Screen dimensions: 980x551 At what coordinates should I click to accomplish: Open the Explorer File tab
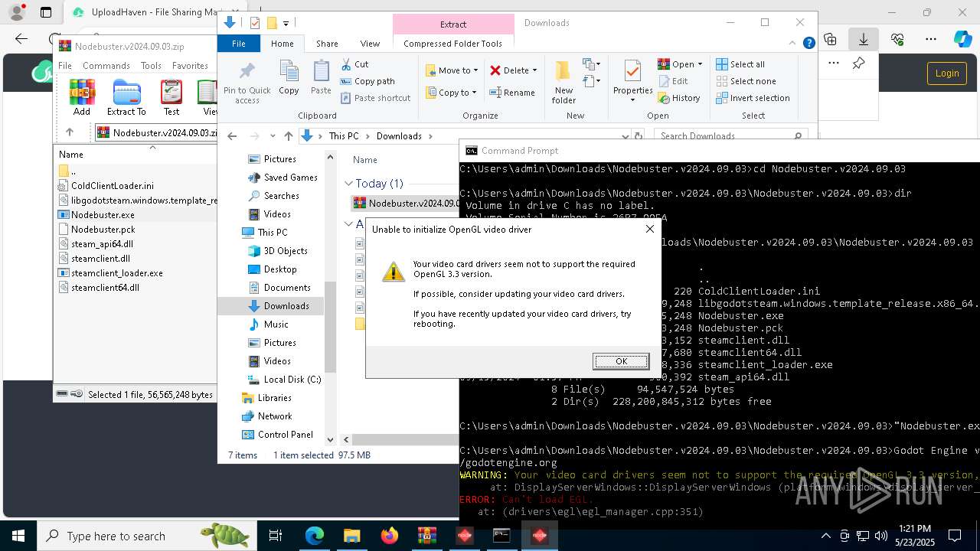(x=239, y=44)
